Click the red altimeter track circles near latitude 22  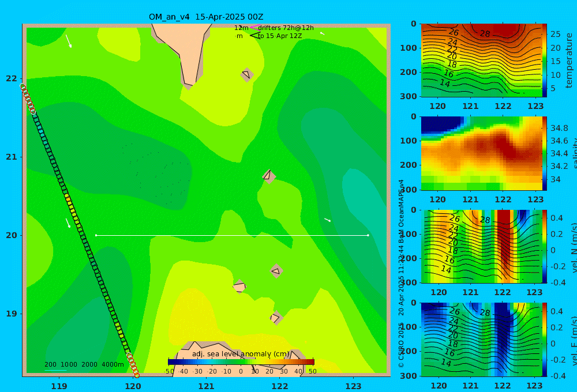(28, 99)
